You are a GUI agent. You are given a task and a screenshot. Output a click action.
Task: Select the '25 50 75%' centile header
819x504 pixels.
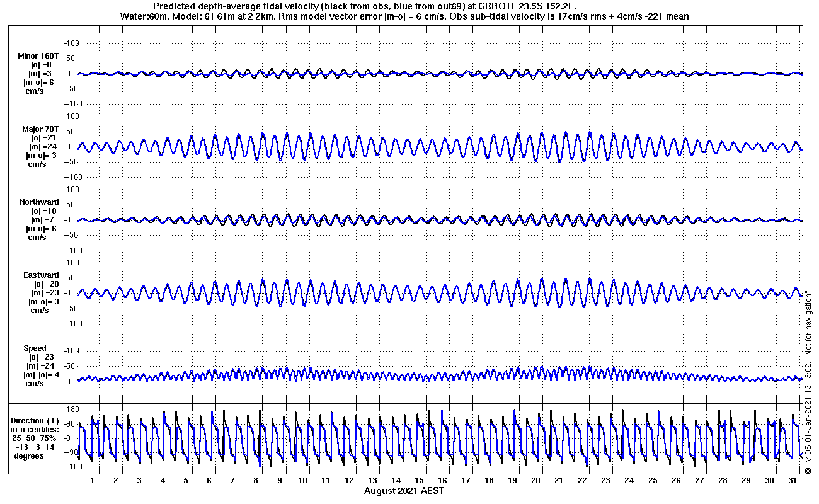(35, 438)
